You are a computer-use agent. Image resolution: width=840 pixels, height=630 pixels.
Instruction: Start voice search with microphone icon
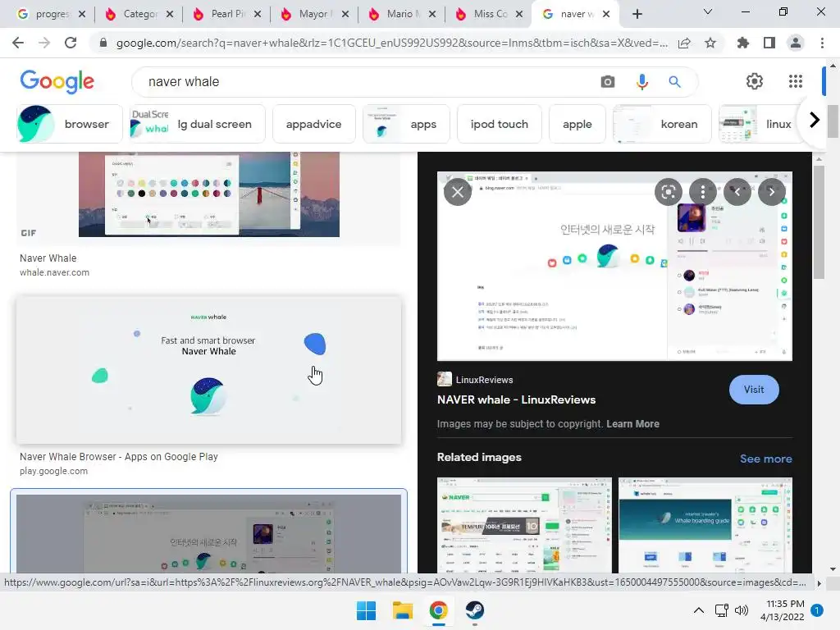[x=641, y=82]
